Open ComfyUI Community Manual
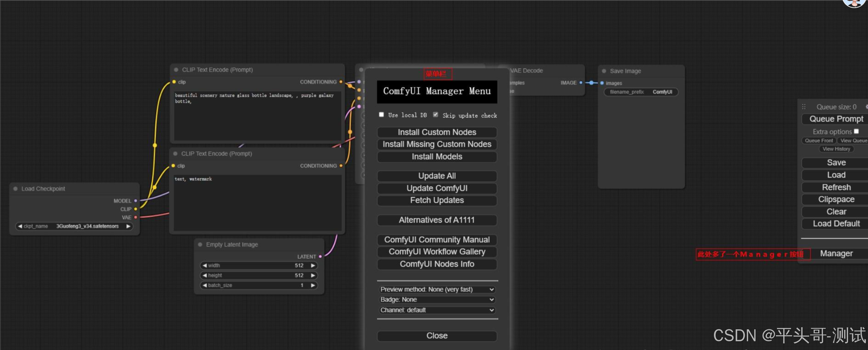 click(437, 240)
